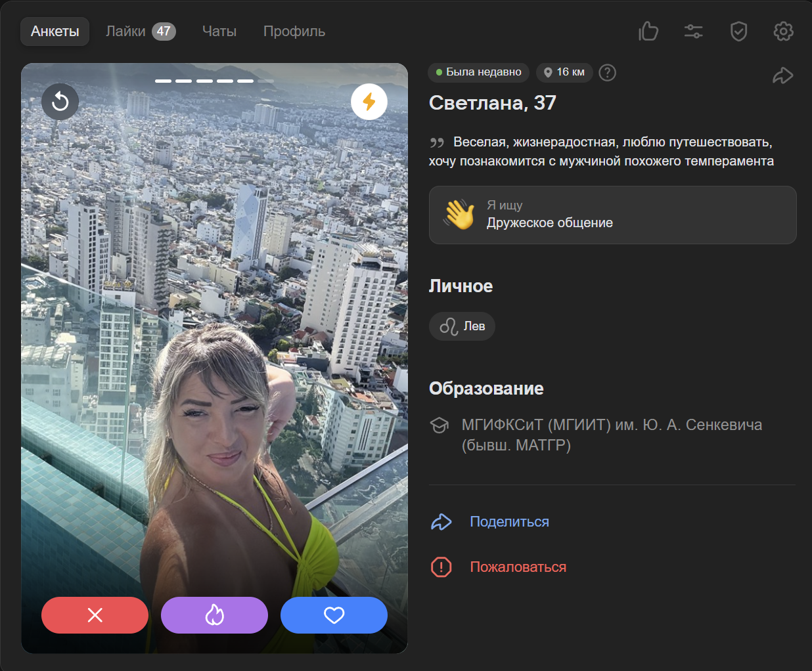Click the МГИФКСиТ education entry

612,435
